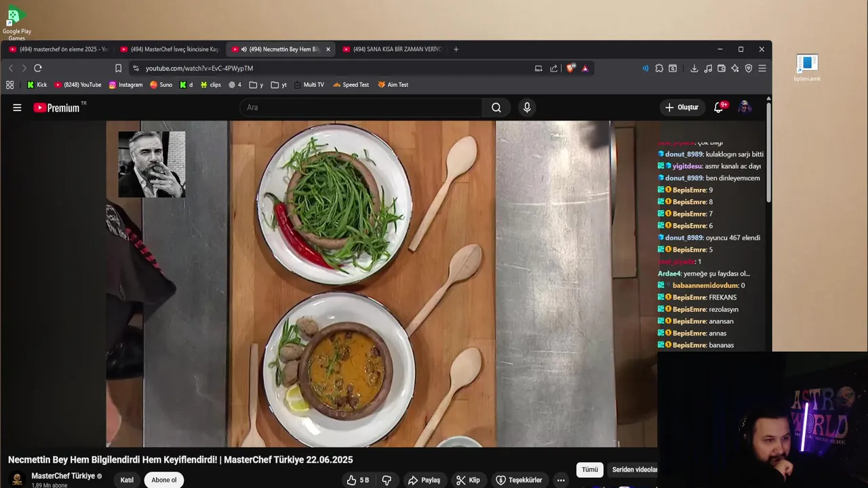The height and width of the screenshot is (488, 868).
Task: Open the bplani.amk desktop file
Action: [807, 68]
